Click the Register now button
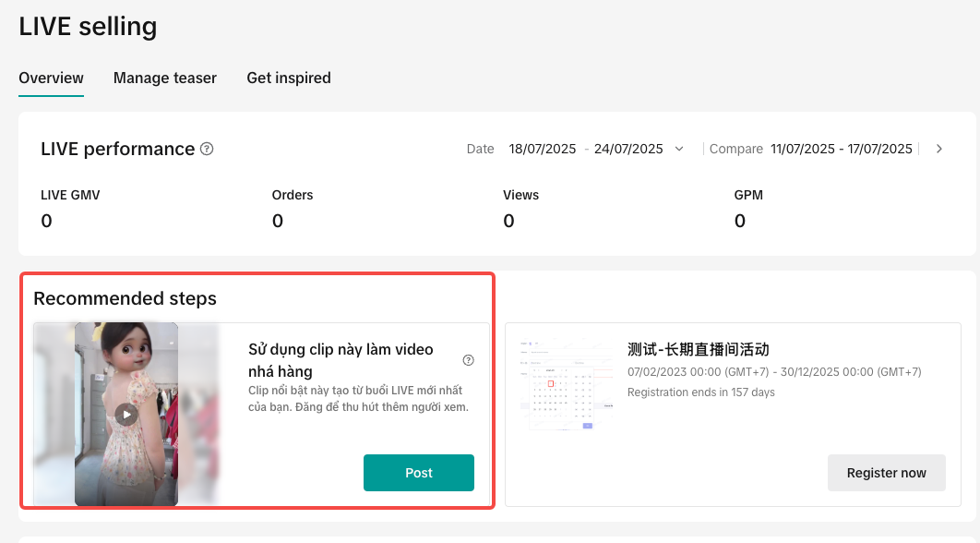 tap(886, 473)
